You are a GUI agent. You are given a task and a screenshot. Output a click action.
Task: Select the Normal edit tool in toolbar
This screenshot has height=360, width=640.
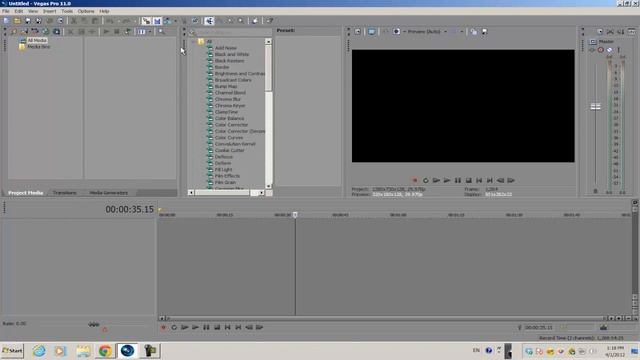[x=209, y=21]
